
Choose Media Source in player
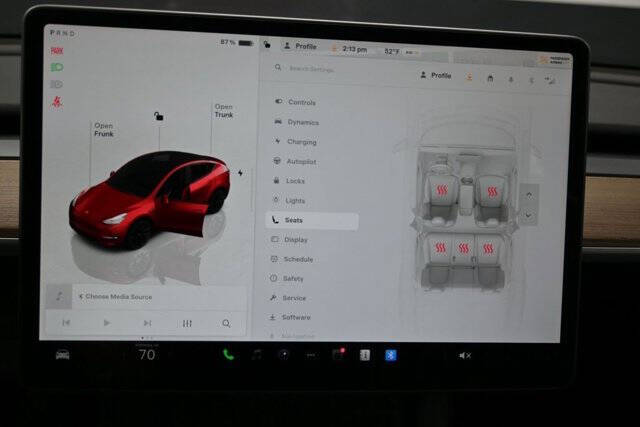[x=116, y=296]
